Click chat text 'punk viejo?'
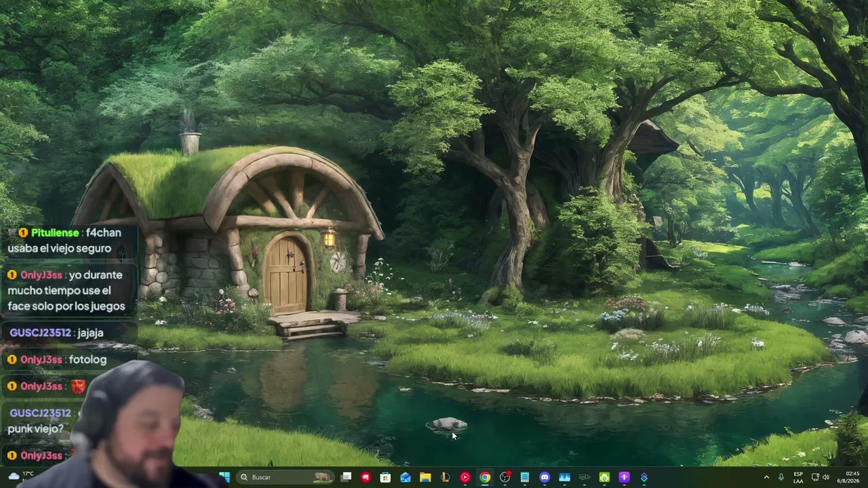 tap(35, 429)
